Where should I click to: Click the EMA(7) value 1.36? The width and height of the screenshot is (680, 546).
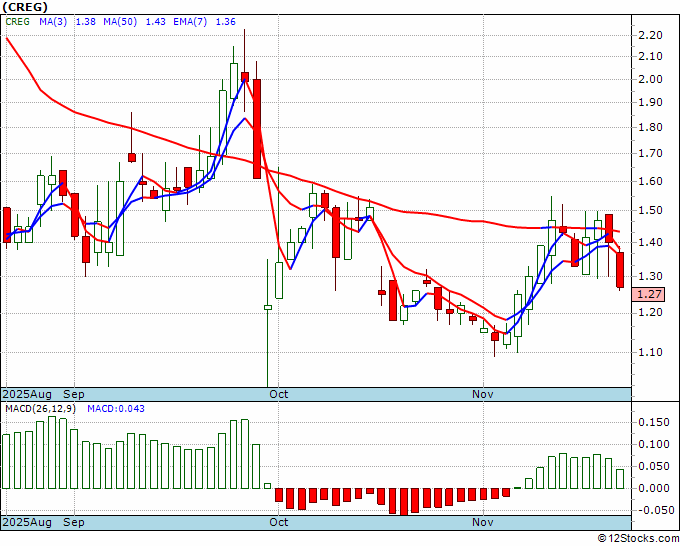point(226,22)
